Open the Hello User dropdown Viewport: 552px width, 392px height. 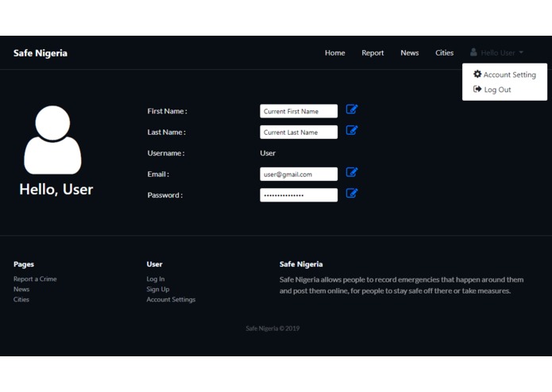pyautogui.click(x=496, y=52)
